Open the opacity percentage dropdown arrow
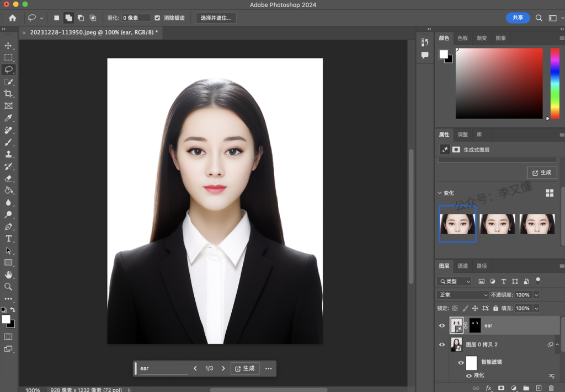This screenshot has height=392, width=565. click(536, 295)
